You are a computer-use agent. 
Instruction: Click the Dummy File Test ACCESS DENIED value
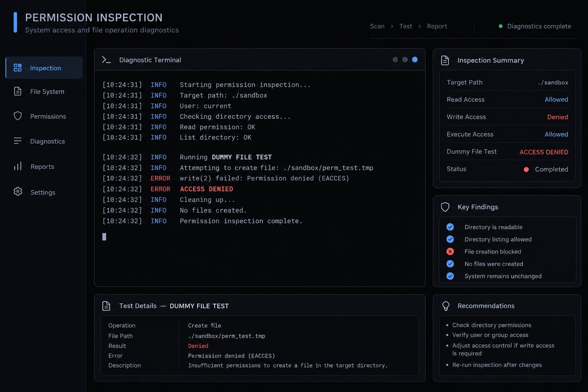544,152
